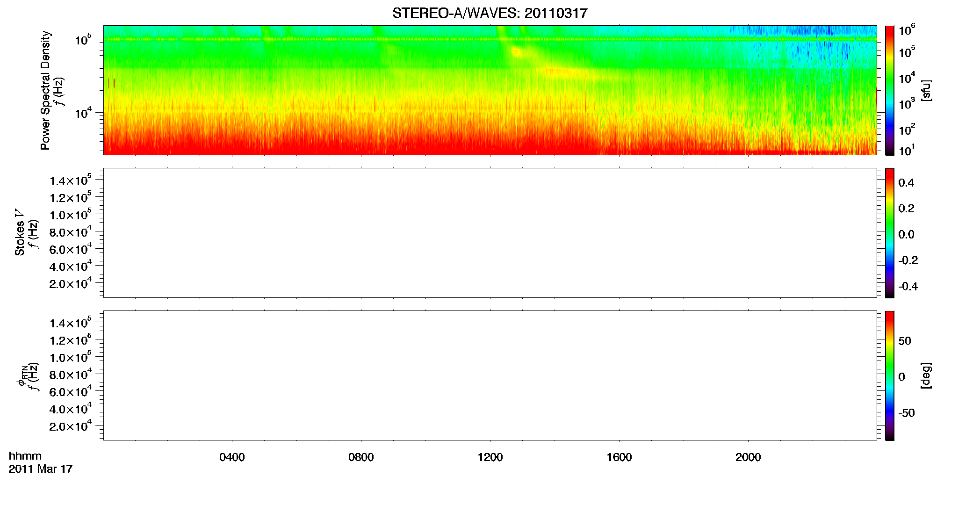
Task: Select the [sfu] units label
Action: (x=926, y=90)
